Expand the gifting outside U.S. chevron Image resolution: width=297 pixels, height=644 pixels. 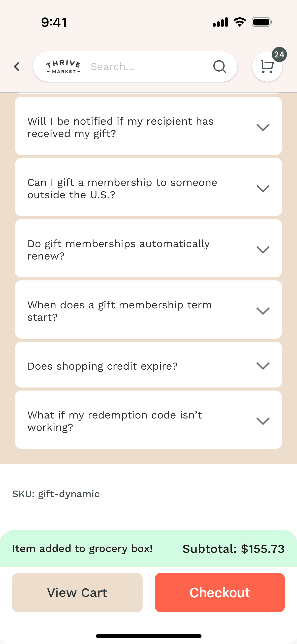(x=263, y=188)
